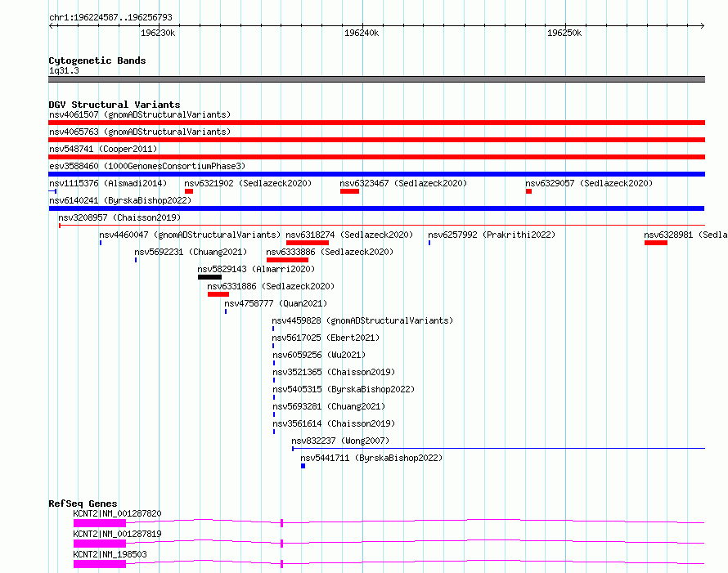Select nsv5692231 (Chuang2021) label

(x=191, y=252)
